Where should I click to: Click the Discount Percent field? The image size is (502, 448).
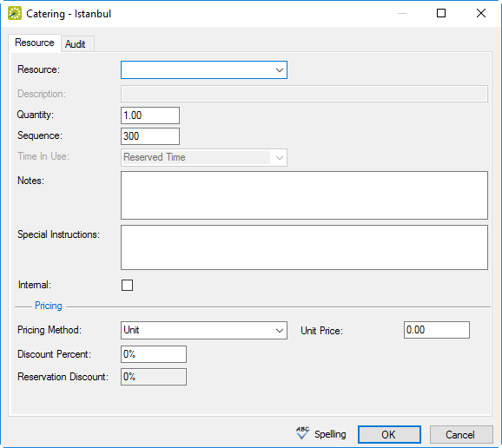pyautogui.click(x=154, y=354)
